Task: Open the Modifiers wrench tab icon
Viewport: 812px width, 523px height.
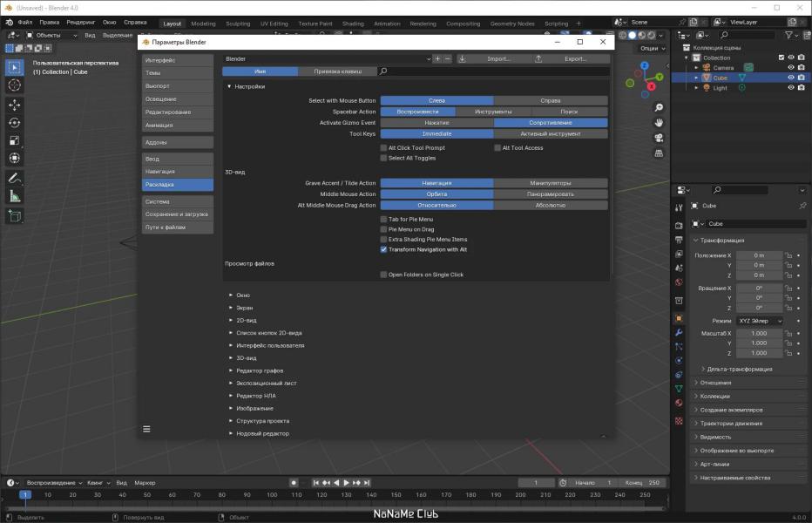Action: (x=679, y=332)
